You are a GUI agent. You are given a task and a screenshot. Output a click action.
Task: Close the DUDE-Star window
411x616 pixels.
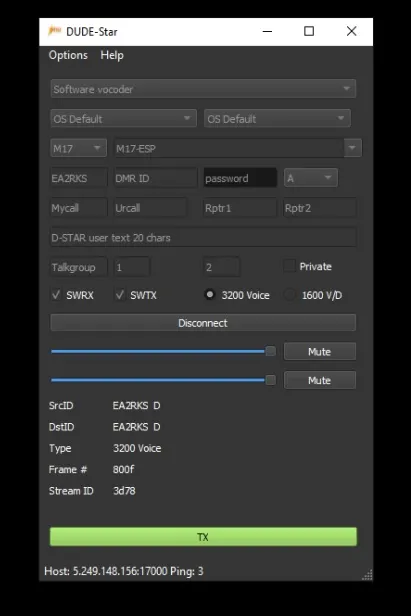(x=352, y=31)
